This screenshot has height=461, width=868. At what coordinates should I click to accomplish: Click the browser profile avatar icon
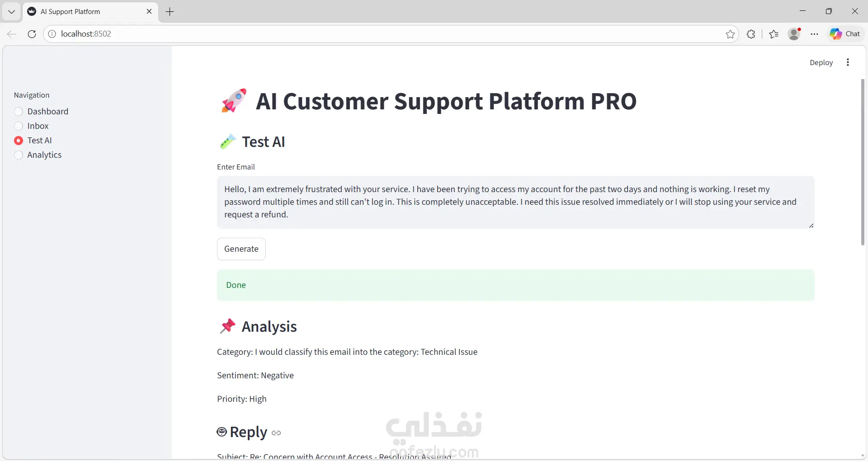click(794, 34)
